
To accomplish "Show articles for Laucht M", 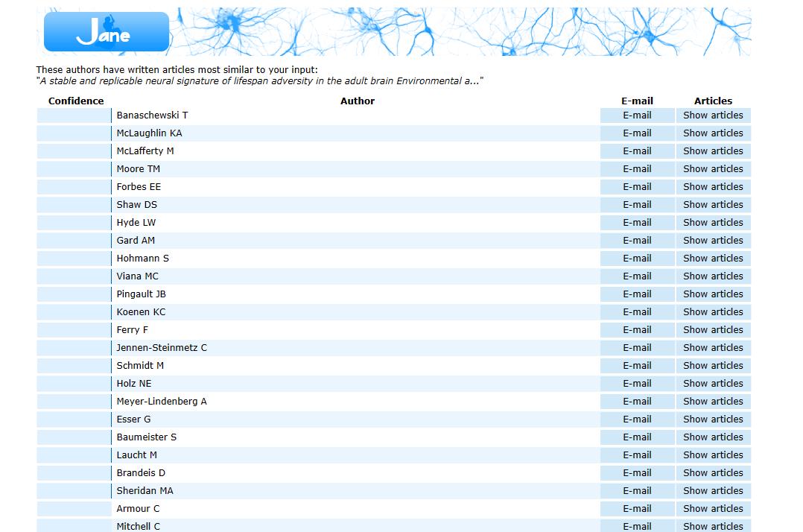I will pyautogui.click(x=713, y=455).
